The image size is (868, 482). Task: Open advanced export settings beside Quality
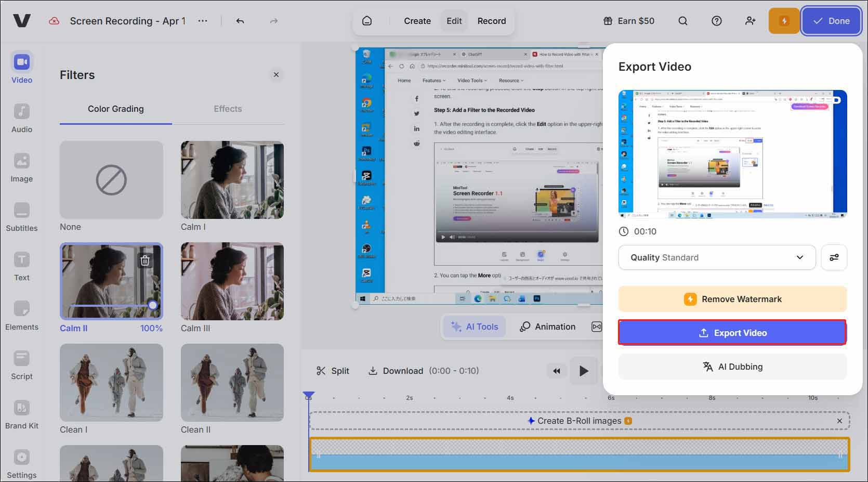834,257
